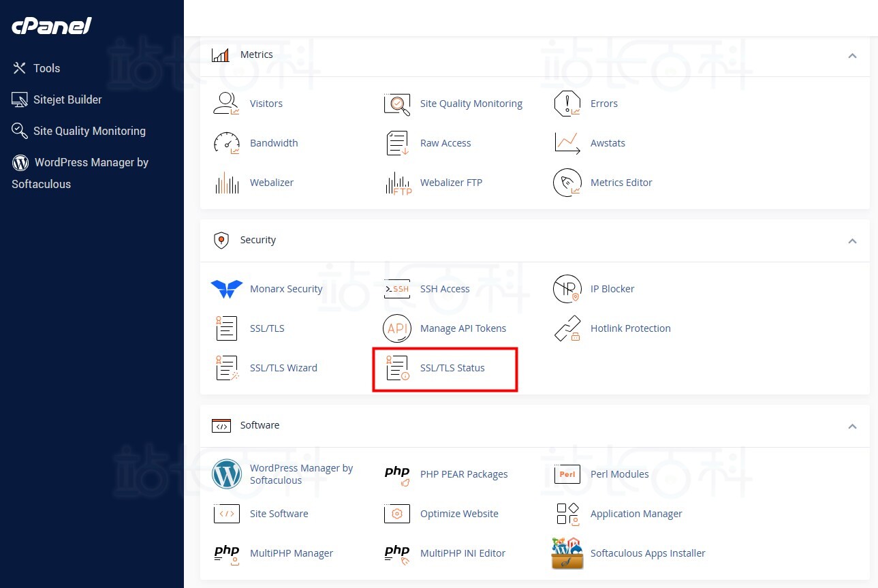This screenshot has width=878, height=588.
Task: Open the Perl Modules link
Action: pyautogui.click(x=620, y=474)
